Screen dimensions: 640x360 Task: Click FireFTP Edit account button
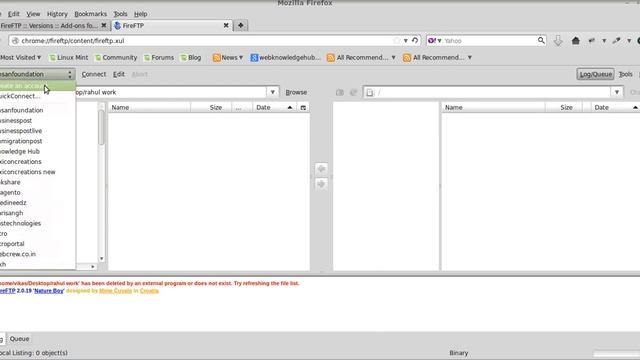119,74
